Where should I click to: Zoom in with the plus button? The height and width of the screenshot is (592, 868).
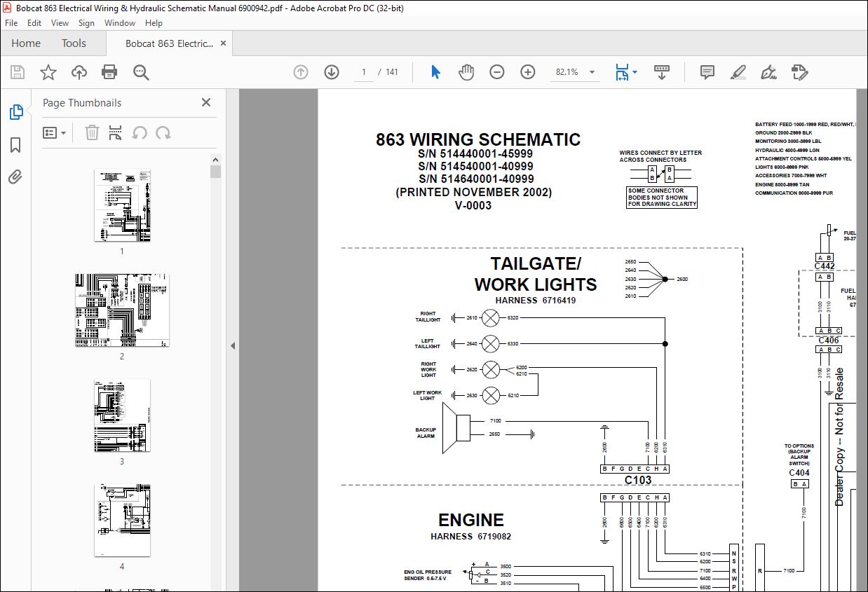click(528, 72)
